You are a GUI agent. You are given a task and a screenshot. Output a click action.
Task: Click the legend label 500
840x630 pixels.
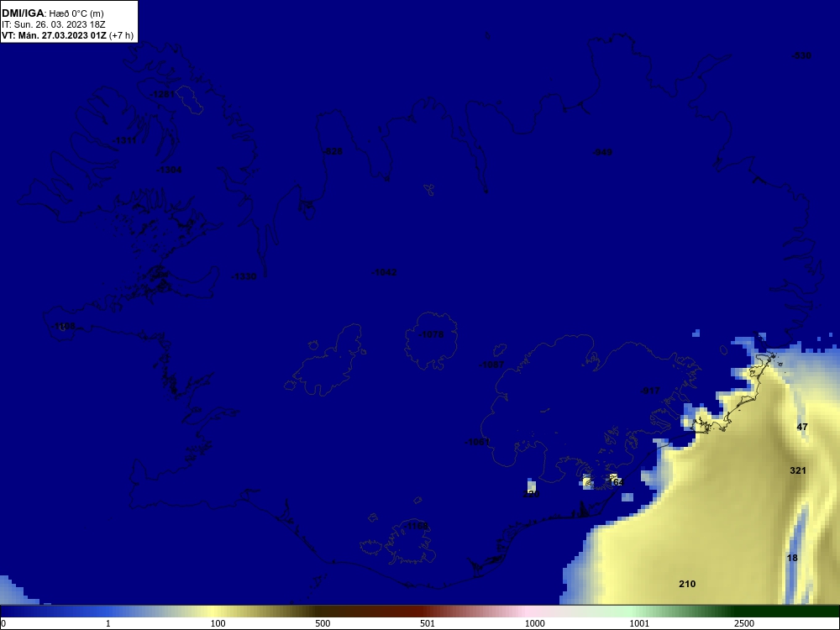click(x=323, y=623)
